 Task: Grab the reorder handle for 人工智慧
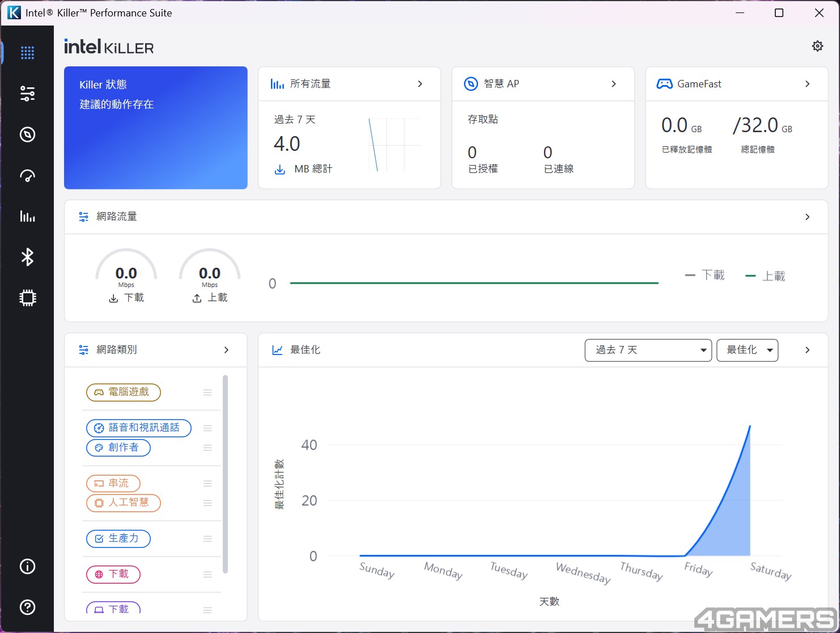(x=207, y=503)
